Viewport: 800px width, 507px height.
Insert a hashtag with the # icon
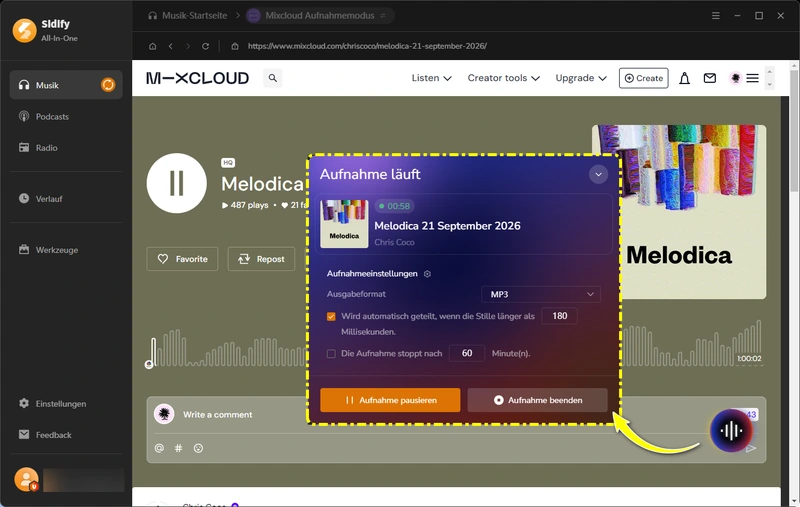tap(179, 448)
